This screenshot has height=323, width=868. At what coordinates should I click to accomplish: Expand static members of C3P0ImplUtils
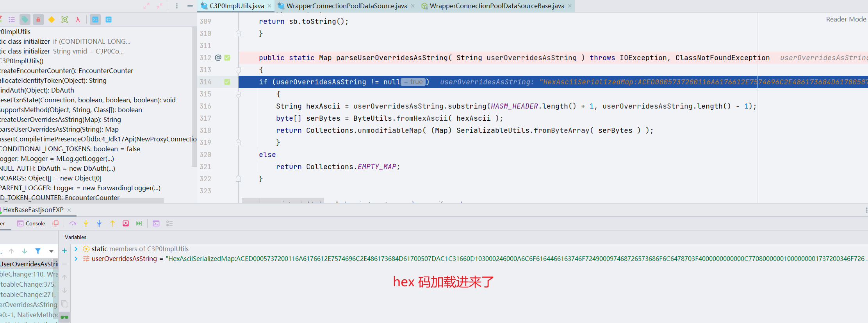76,249
